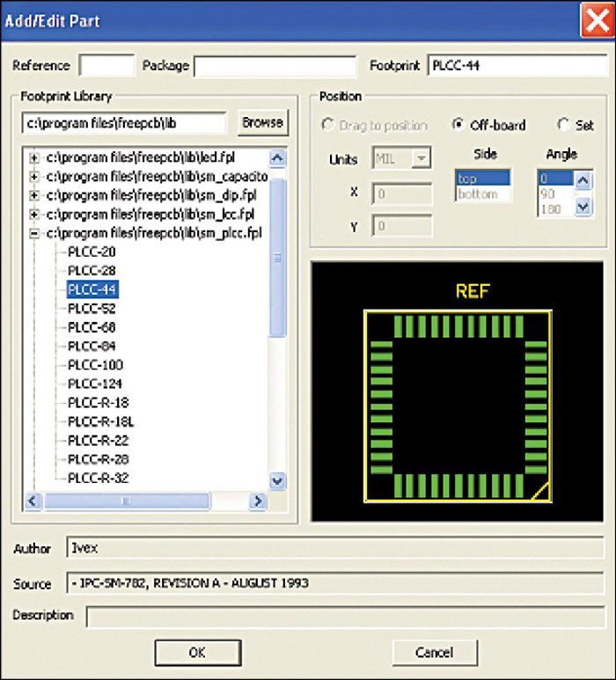Click the Cancel button
Image resolution: width=616 pixels, height=680 pixels.
435,652
